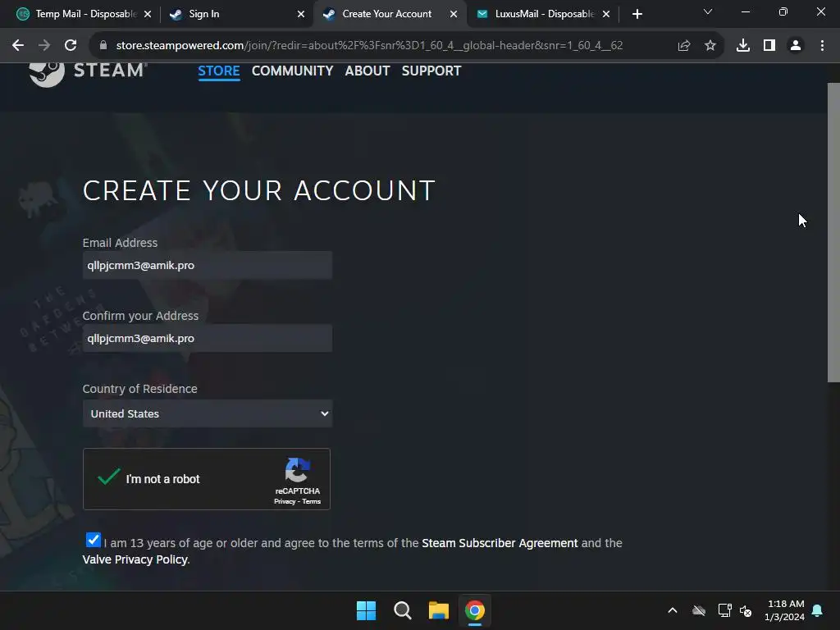Viewport: 840px width, 630px height.
Task: Open File Explorer from taskbar
Action: (438, 610)
